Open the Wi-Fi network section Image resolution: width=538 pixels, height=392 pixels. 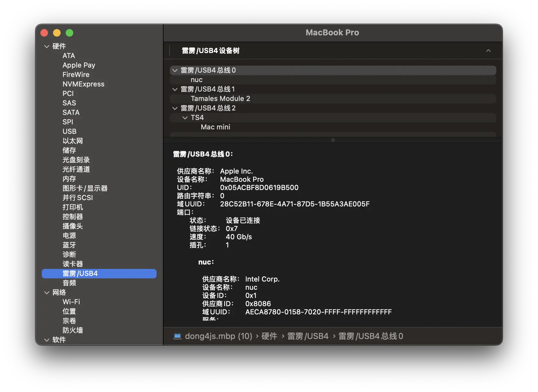71,302
